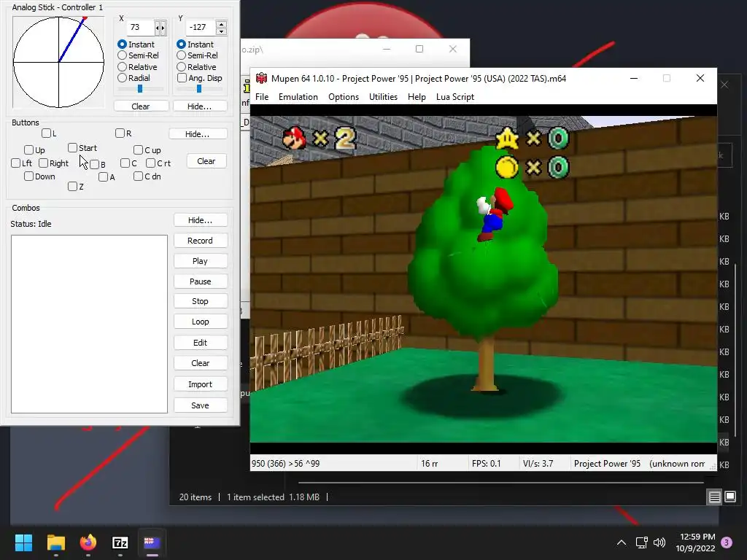Click X axis sensitivity slider
The image size is (747, 560).
coord(140,88)
